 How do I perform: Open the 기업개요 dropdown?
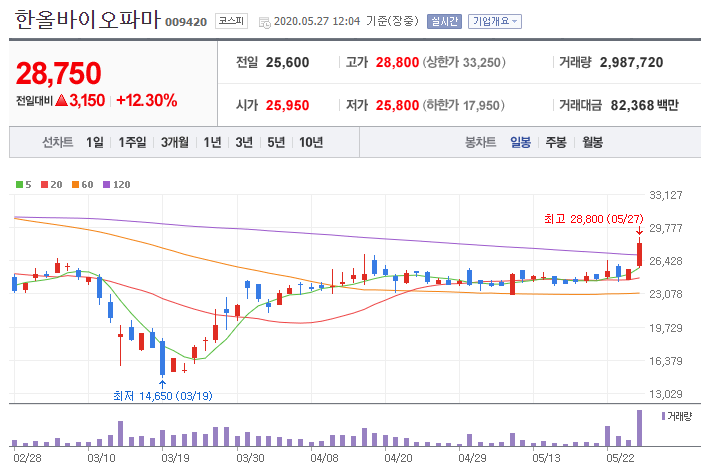(494, 21)
